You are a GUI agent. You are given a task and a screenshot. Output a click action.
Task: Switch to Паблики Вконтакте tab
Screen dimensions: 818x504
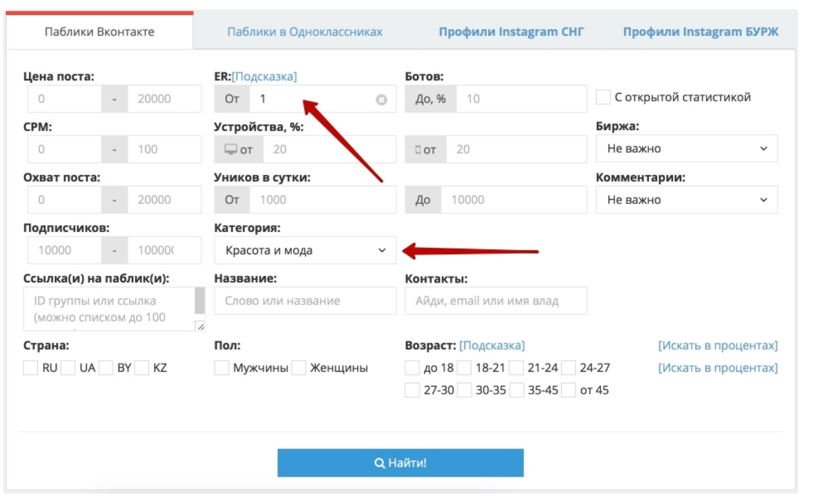coord(99,31)
